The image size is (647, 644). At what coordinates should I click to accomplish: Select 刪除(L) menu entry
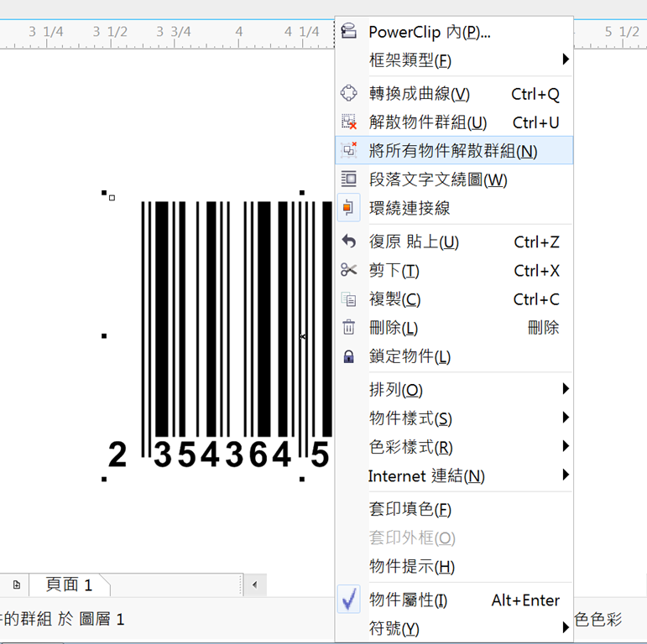(454, 328)
